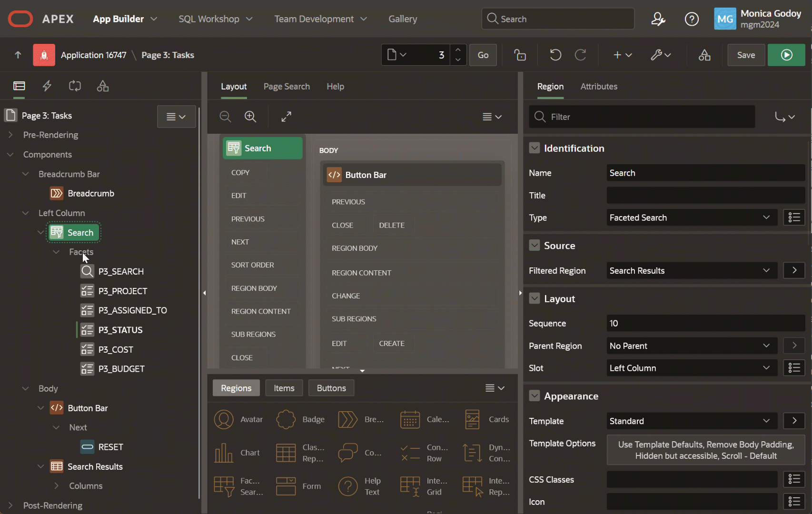This screenshot has height=514, width=812.
Task: Click the Undo arrow icon
Action: tap(555, 55)
